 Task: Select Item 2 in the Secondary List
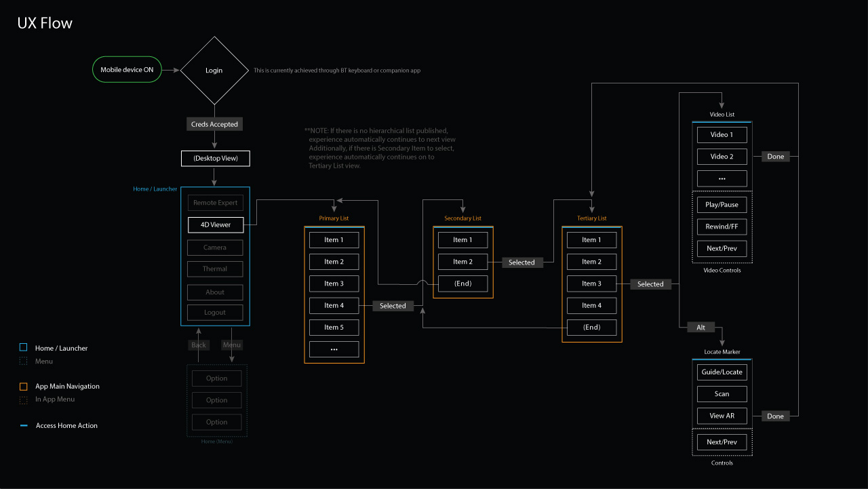pos(462,262)
